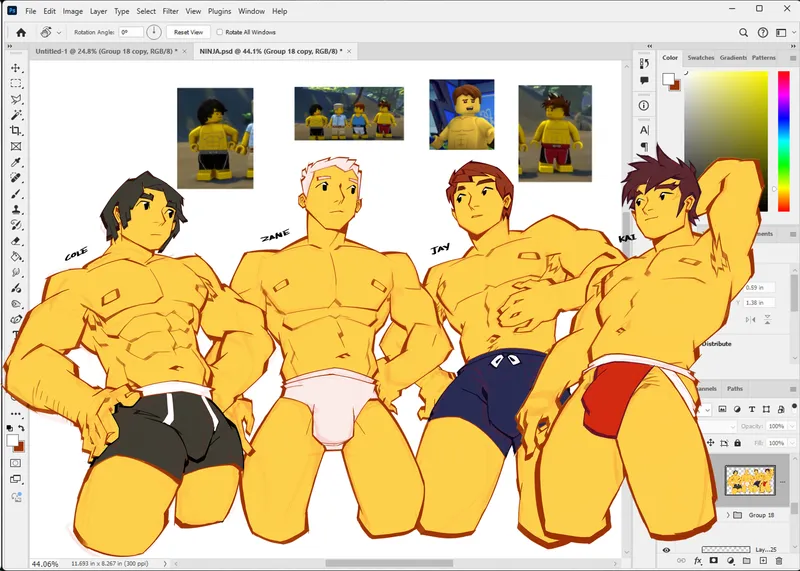
Task: Click the Reset View button
Action: pyautogui.click(x=188, y=32)
